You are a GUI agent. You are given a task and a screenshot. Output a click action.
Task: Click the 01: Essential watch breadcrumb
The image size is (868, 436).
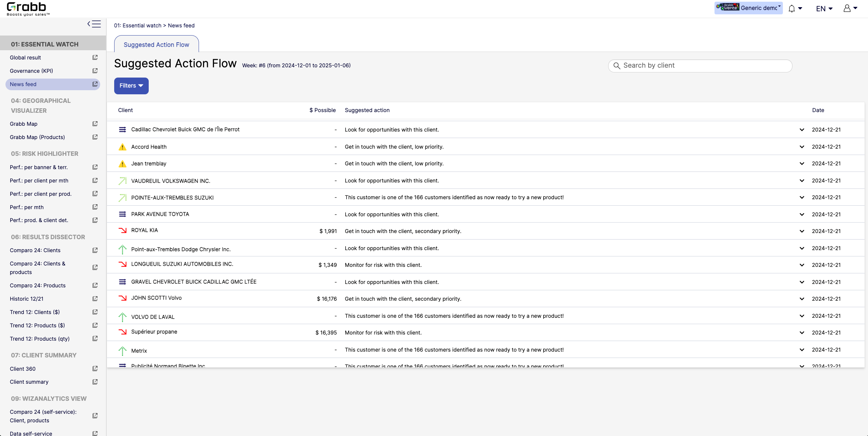pyautogui.click(x=137, y=26)
